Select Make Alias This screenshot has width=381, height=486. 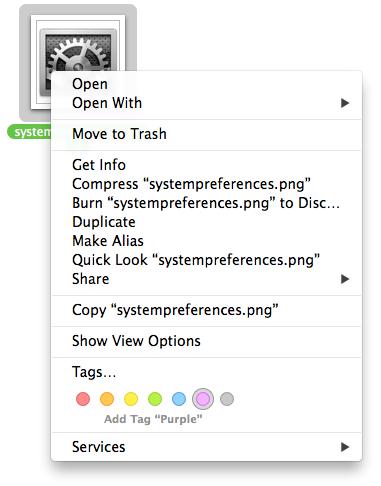207,241
